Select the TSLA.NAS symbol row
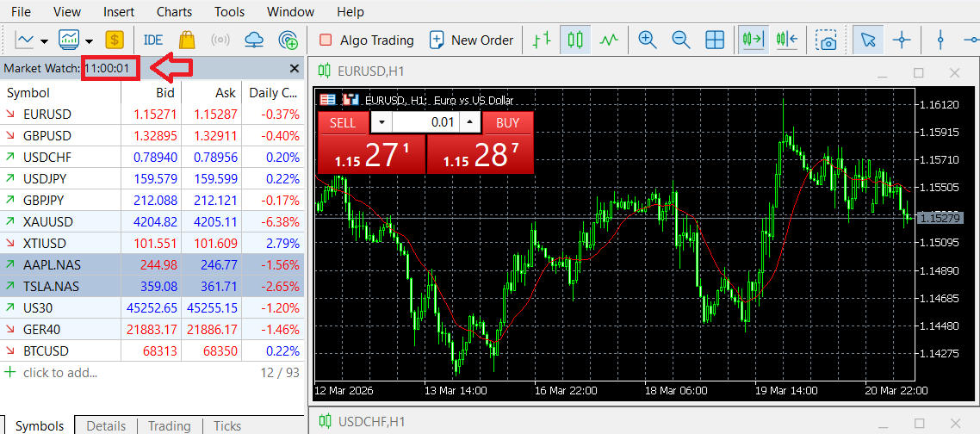This screenshot has height=434, width=980. [x=152, y=287]
